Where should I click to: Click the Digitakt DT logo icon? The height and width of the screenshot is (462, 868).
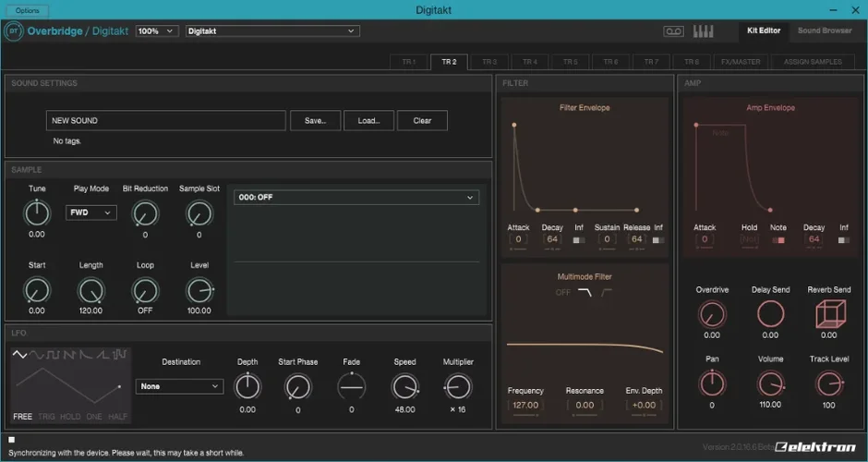tap(13, 31)
